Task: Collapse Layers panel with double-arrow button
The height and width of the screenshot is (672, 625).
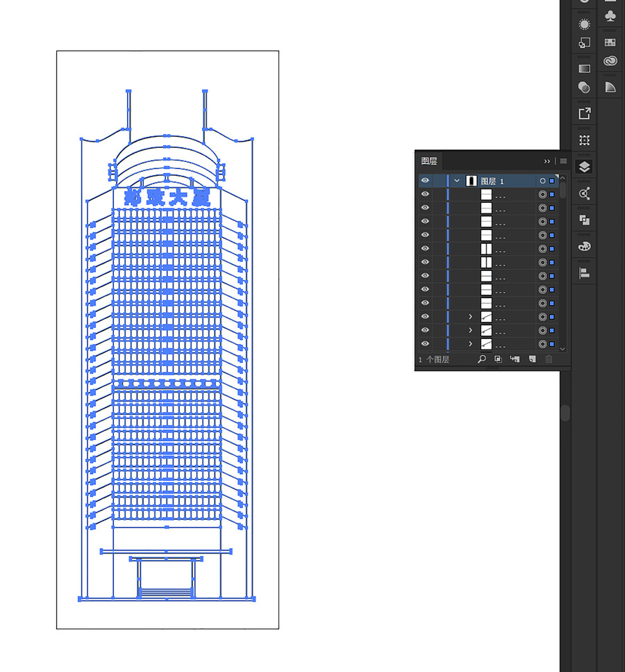Action: [547, 161]
